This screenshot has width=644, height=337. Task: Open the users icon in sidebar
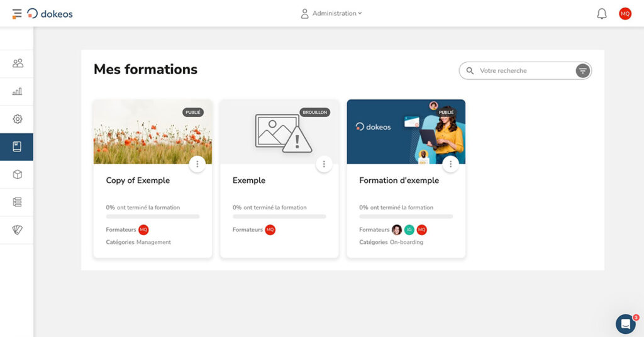tap(18, 63)
